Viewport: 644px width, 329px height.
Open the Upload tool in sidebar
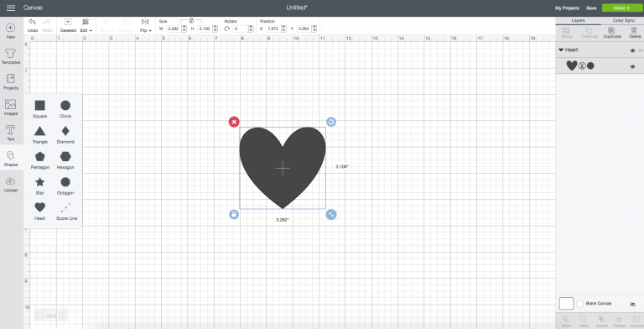pyautogui.click(x=11, y=185)
